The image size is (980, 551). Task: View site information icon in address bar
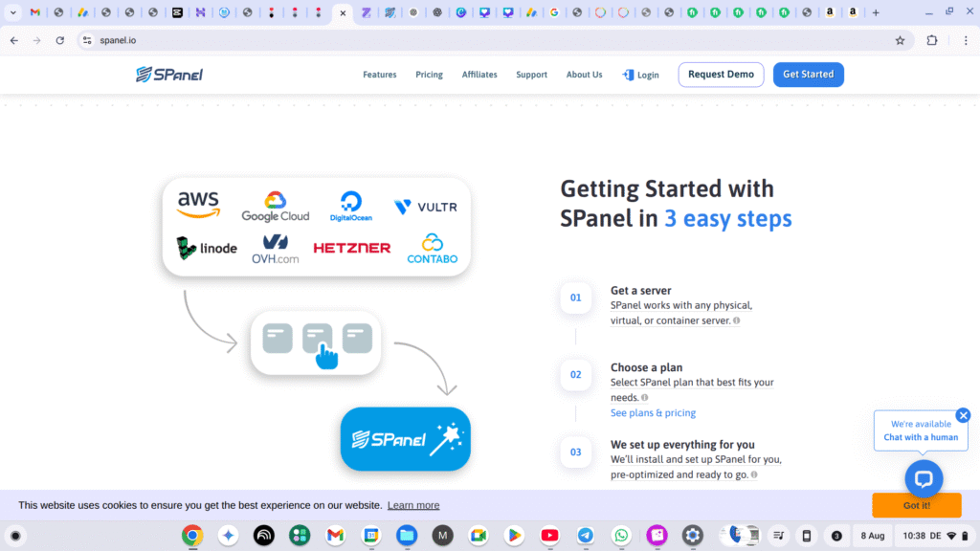click(87, 40)
